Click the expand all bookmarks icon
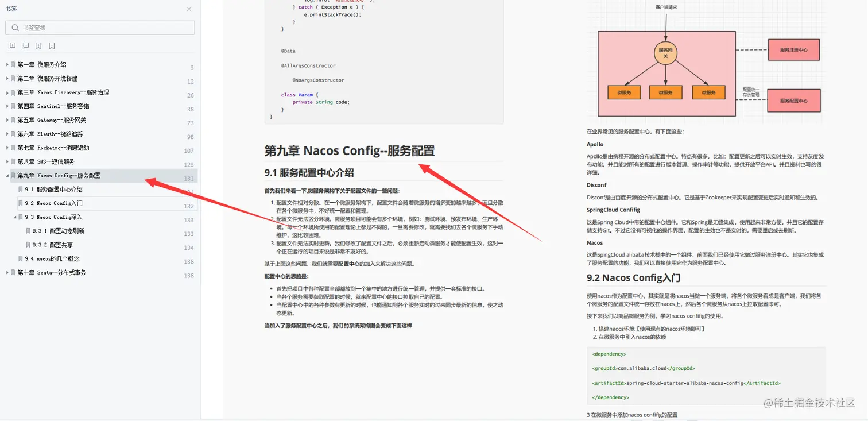 pos(11,45)
